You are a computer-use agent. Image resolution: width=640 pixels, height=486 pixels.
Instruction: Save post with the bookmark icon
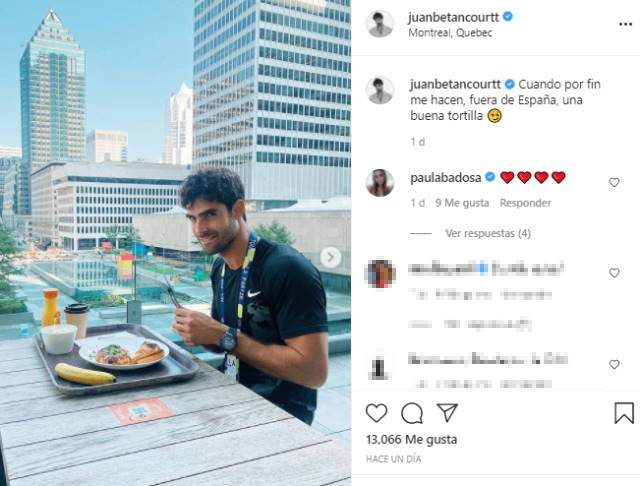click(624, 413)
